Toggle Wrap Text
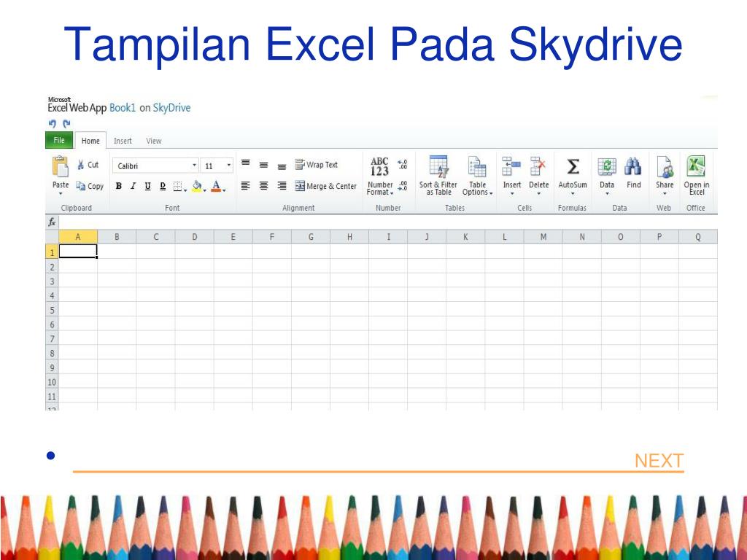The width and height of the screenshot is (747, 560). [317, 165]
